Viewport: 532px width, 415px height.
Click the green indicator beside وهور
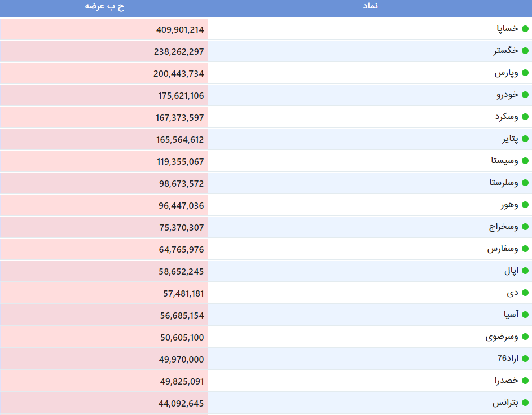tap(525, 205)
